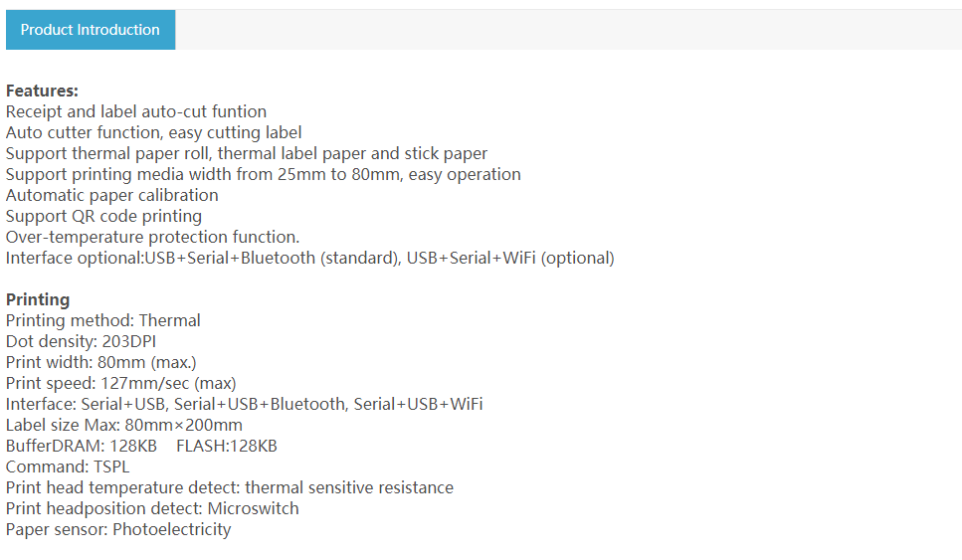Click the Features heading
The width and height of the screenshot is (962, 560).
[x=42, y=91]
